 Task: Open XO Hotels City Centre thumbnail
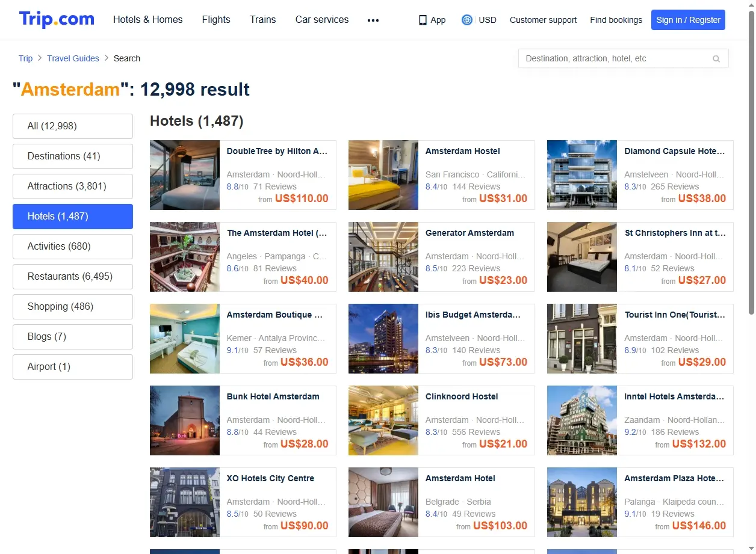pos(185,502)
